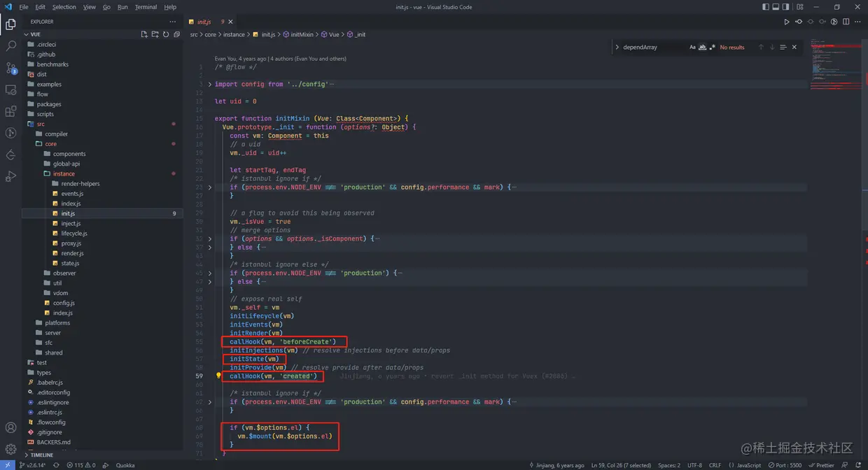The height and width of the screenshot is (470, 868).
Task: Open Source Control view with badge
Action: [10, 68]
